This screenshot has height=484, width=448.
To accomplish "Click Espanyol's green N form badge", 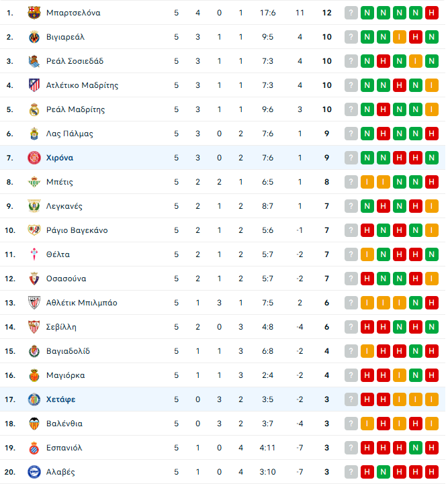I will click(416, 448).
